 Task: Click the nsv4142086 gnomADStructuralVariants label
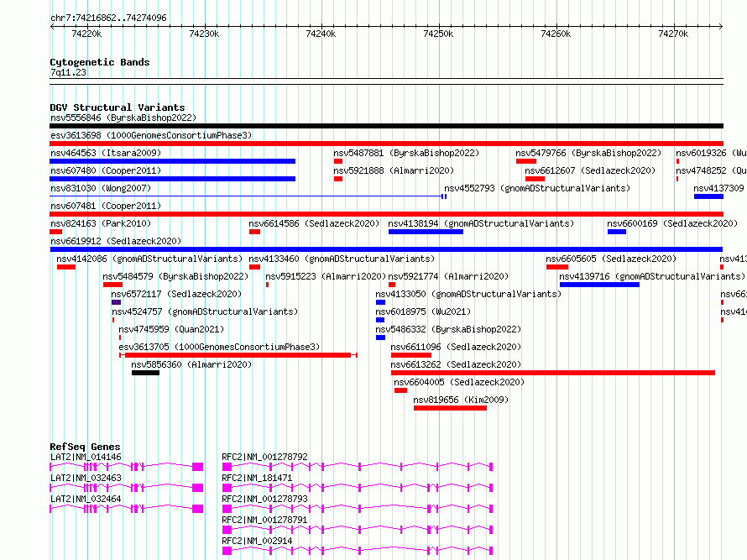pos(149,259)
